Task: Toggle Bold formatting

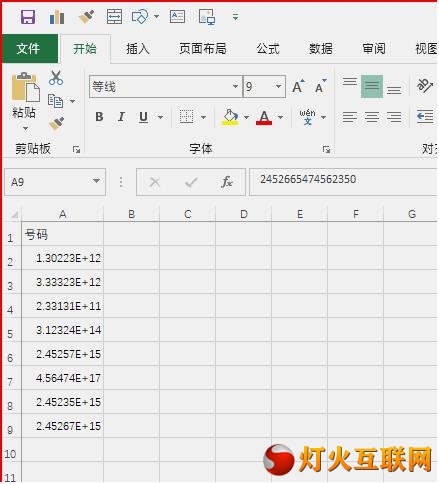Action: tap(99, 117)
